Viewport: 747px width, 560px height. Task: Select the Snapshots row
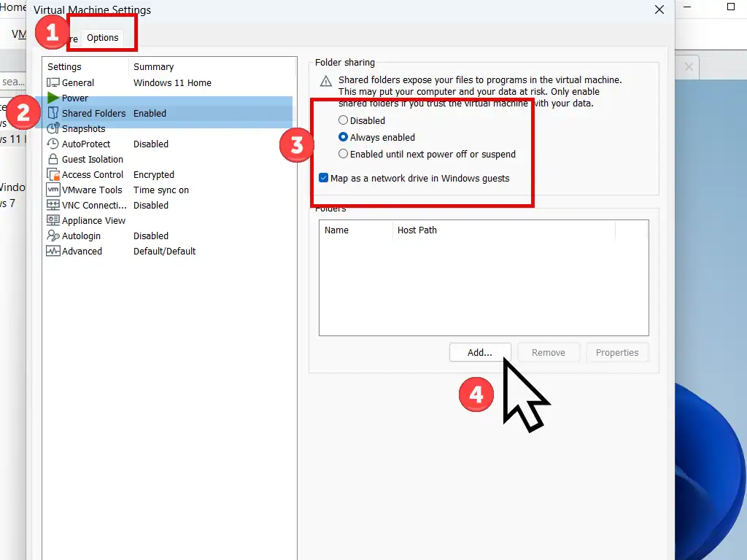click(169, 128)
